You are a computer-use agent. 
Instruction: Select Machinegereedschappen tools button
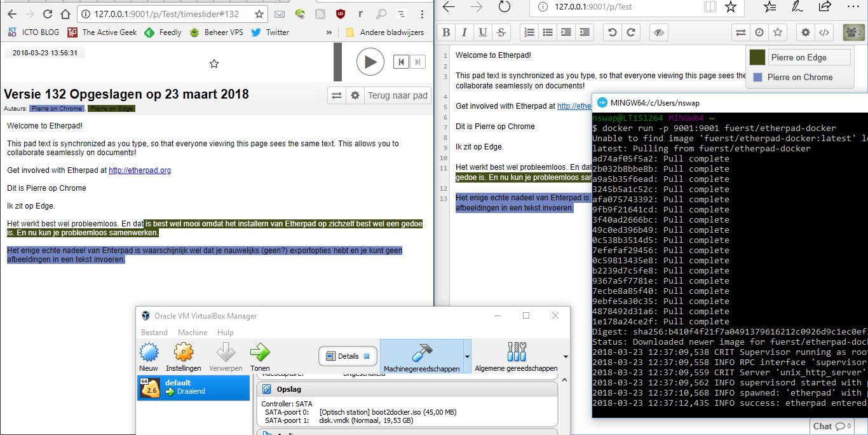coord(422,356)
